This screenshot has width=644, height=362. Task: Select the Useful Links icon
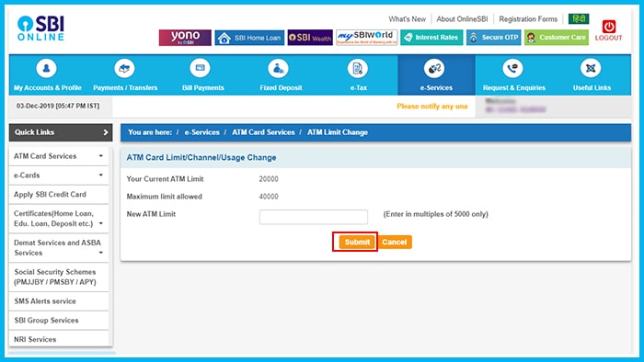pos(591,68)
